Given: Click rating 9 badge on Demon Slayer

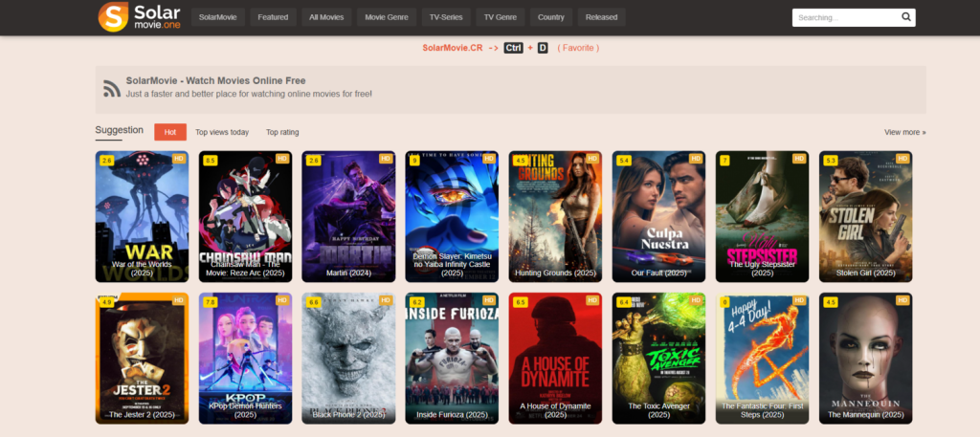Looking at the screenshot, I should tap(413, 161).
